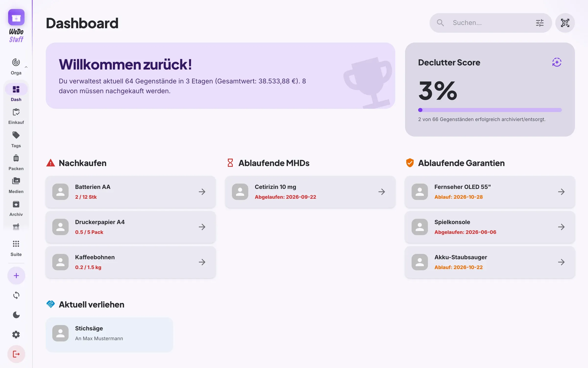The width and height of the screenshot is (588, 368).
Task: Click the partially hidden icon below Archiv
Action: click(16, 227)
